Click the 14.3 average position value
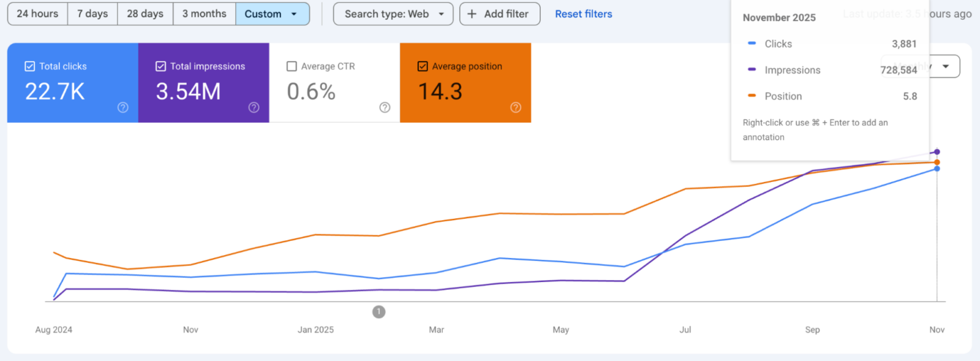The image size is (980, 361). (440, 92)
